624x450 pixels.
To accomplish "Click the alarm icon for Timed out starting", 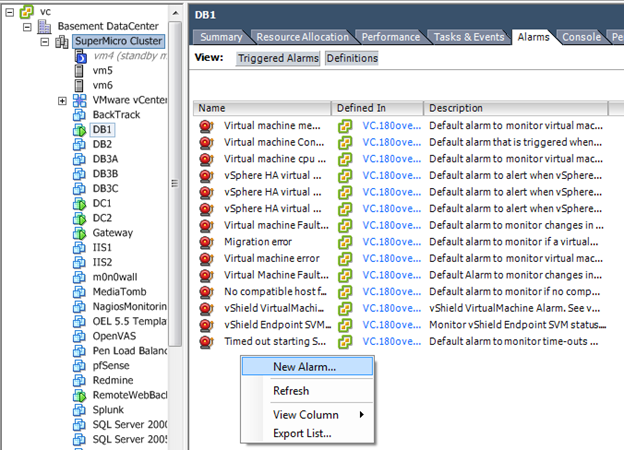I will point(206,342).
